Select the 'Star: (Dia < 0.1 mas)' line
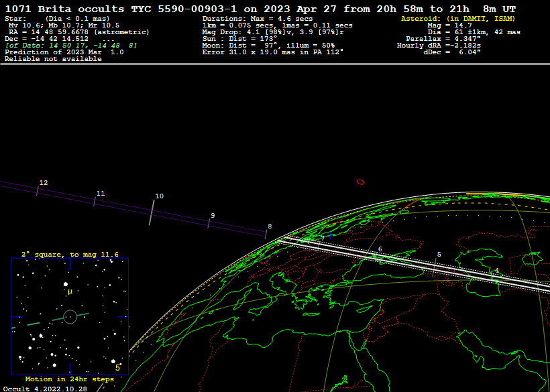 click(57, 19)
